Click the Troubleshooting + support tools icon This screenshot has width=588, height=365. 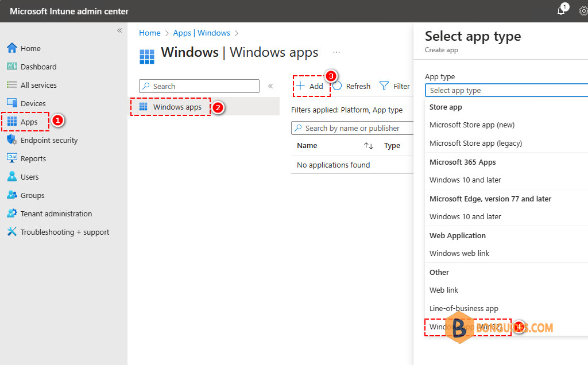click(12, 231)
